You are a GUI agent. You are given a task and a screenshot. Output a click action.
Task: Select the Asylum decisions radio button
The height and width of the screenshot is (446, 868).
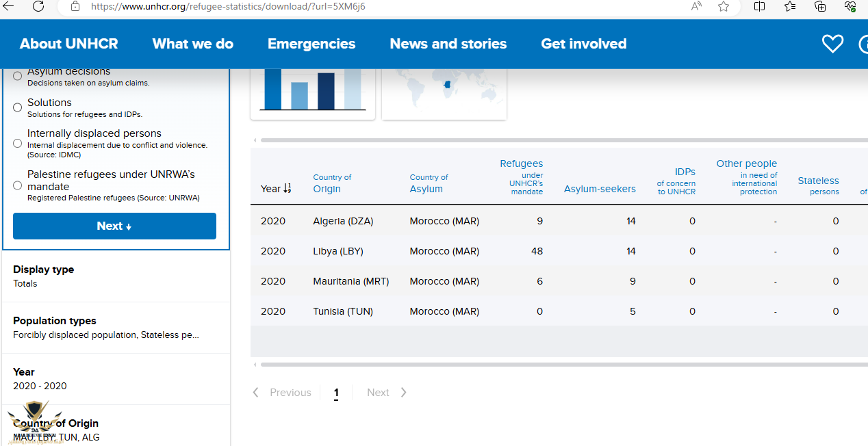point(18,76)
